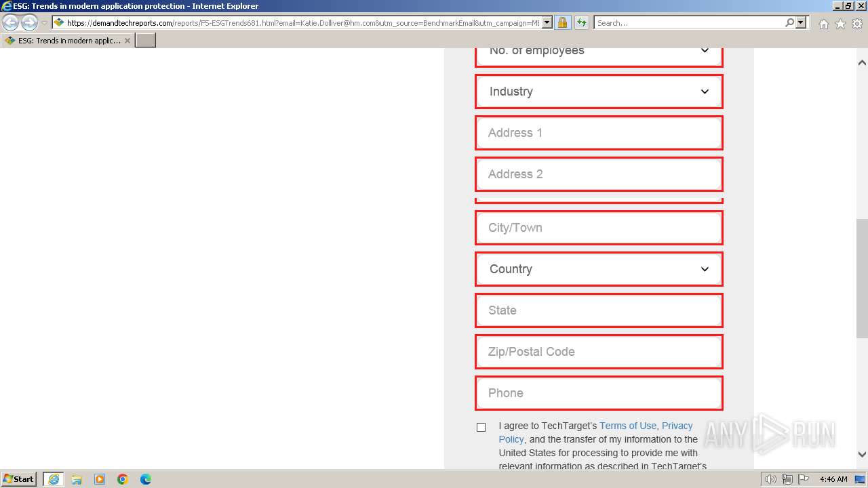Click the security lock icon in address bar
868x488 pixels.
pyautogui.click(x=562, y=22)
